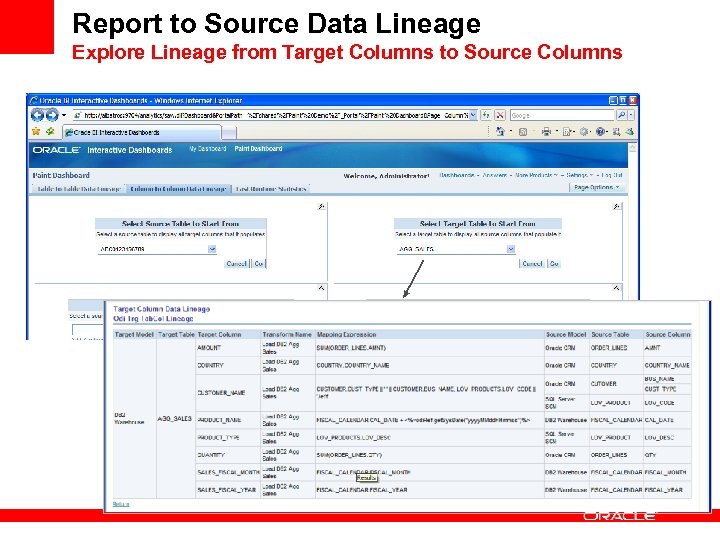Open the Answers link
Viewport: 720px width, 540px height.
pos(495,175)
